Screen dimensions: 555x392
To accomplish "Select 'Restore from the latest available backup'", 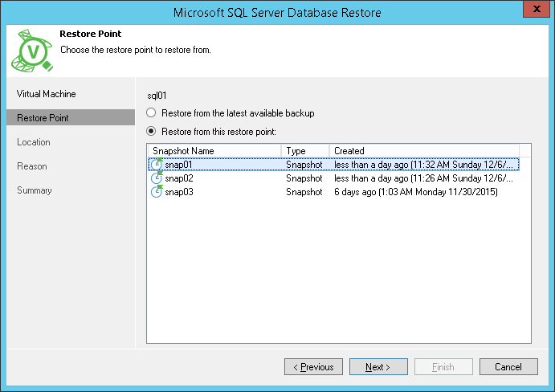I will tap(150, 113).
